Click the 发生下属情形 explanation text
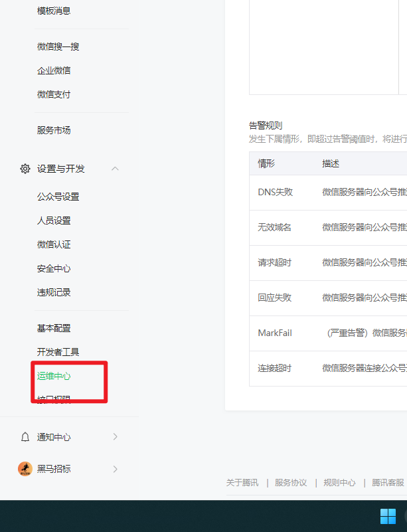This screenshot has width=407, height=532. click(x=328, y=139)
